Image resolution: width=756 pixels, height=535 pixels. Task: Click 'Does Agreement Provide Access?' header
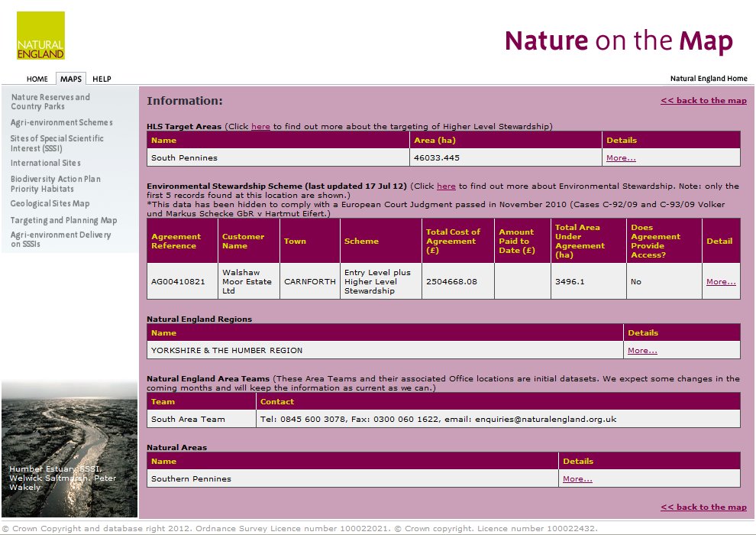664,241
